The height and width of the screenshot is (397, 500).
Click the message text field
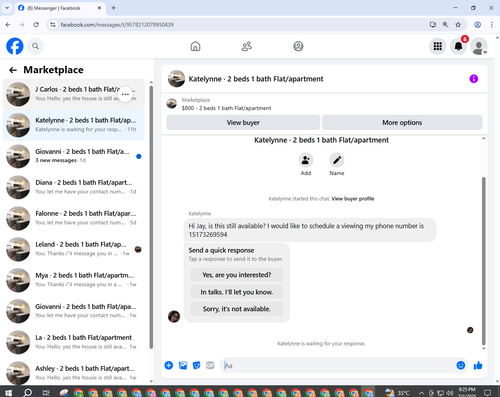point(338,366)
